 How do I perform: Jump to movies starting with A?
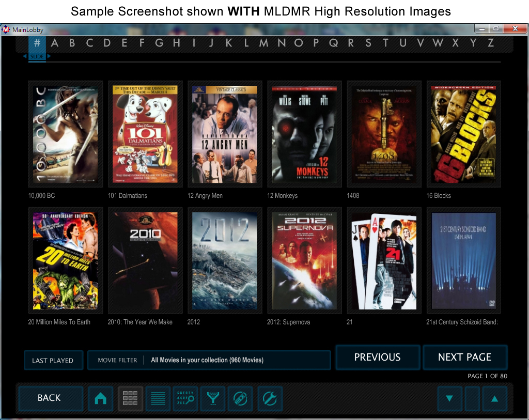coord(55,43)
